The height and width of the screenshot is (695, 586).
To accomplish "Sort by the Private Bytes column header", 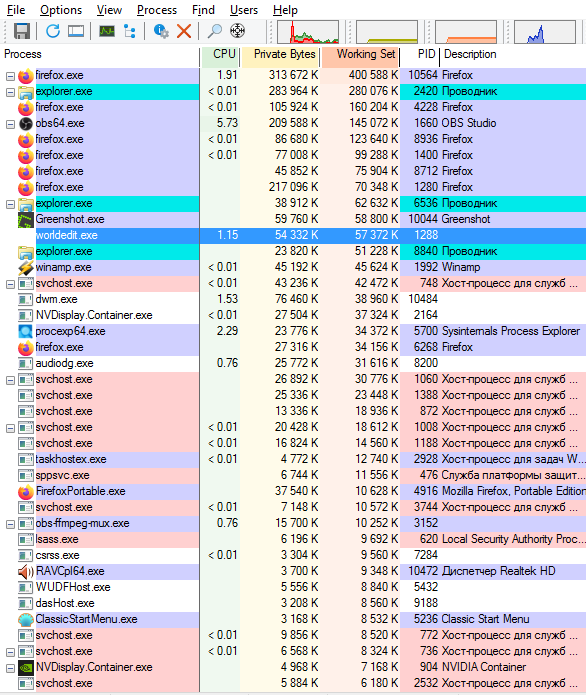I will (281, 55).
